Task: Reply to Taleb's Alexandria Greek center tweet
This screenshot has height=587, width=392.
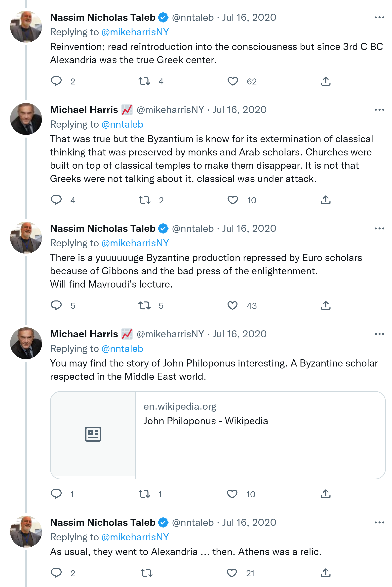Action: click(x=56, y=81)
